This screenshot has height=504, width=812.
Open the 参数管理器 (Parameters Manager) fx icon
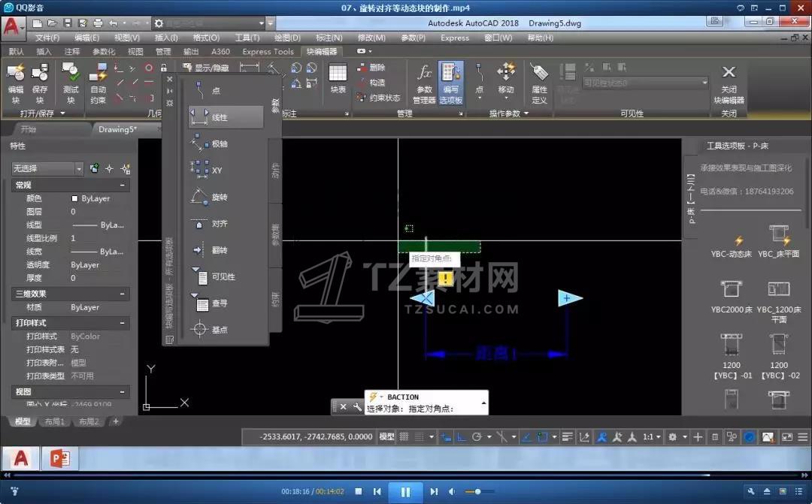coord(424,83)
